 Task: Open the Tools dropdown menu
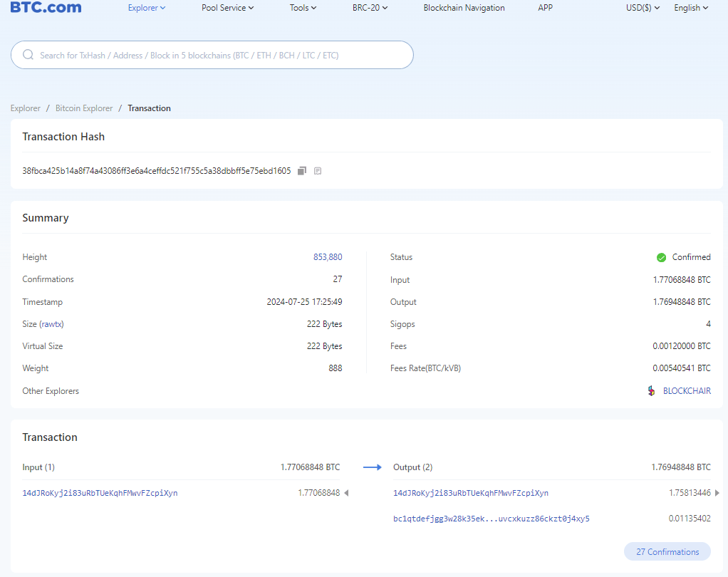[x=303, y=8]
